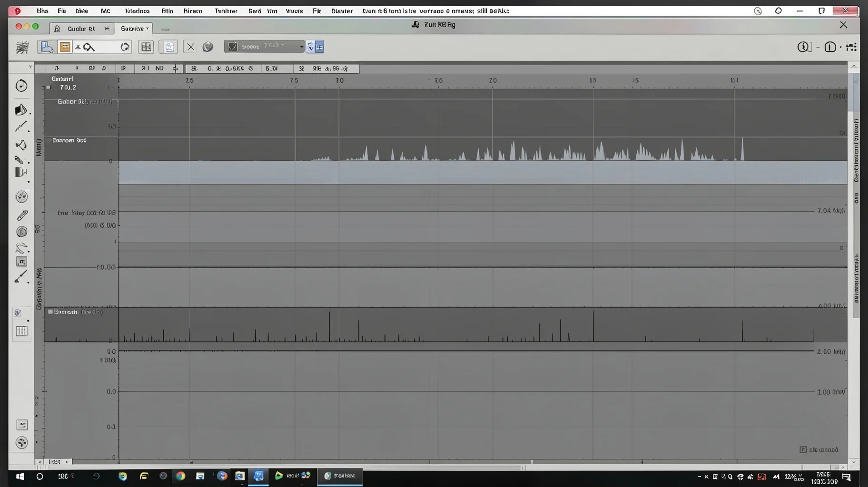Select the page with hand cursor tool

click(x=47, y=47)
